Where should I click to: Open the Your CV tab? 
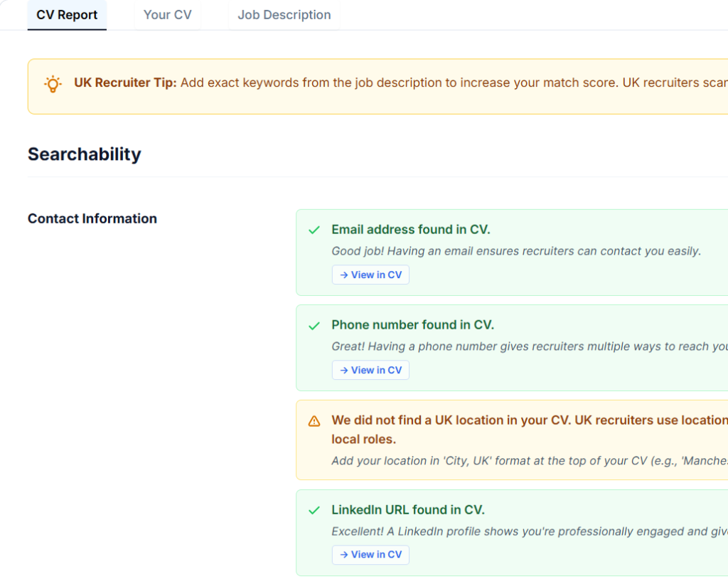pos(167,15)
